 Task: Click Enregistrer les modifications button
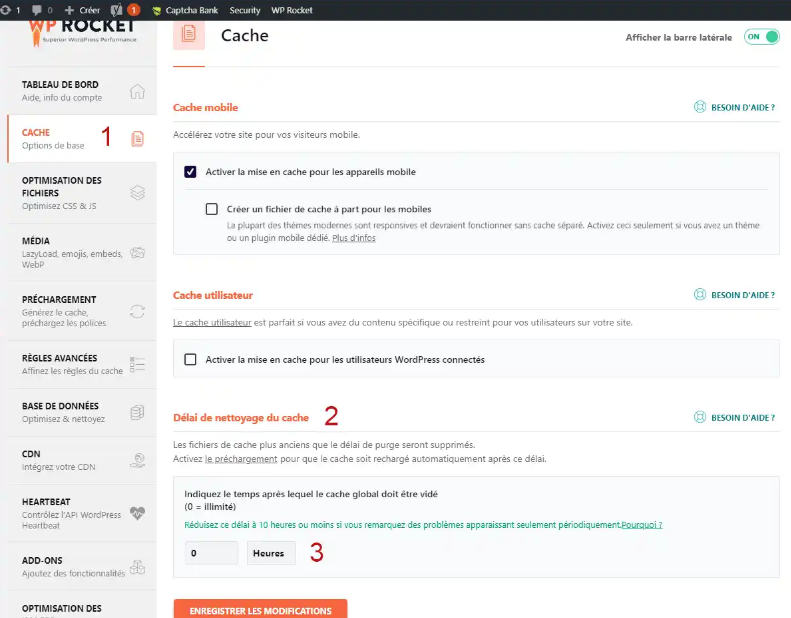tap(260, 609)
